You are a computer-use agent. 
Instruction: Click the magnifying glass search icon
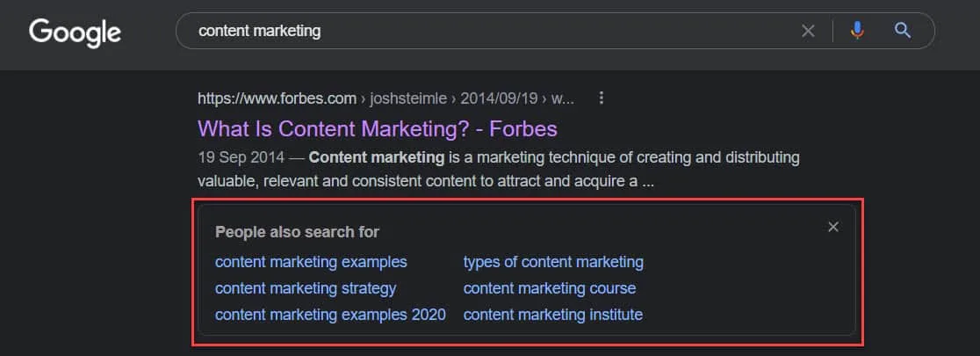pos(902,31)
